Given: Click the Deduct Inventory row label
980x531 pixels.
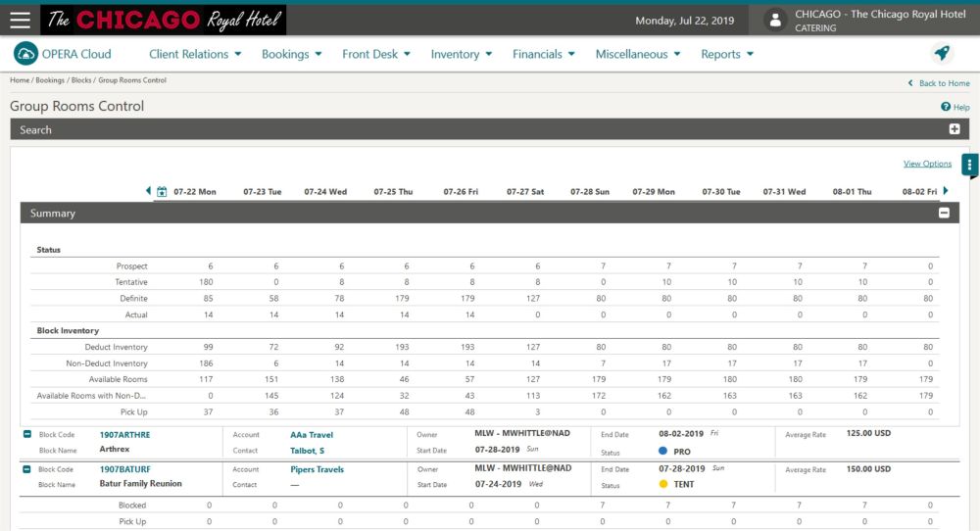Looking at the screenshot, I should point(117,348).
